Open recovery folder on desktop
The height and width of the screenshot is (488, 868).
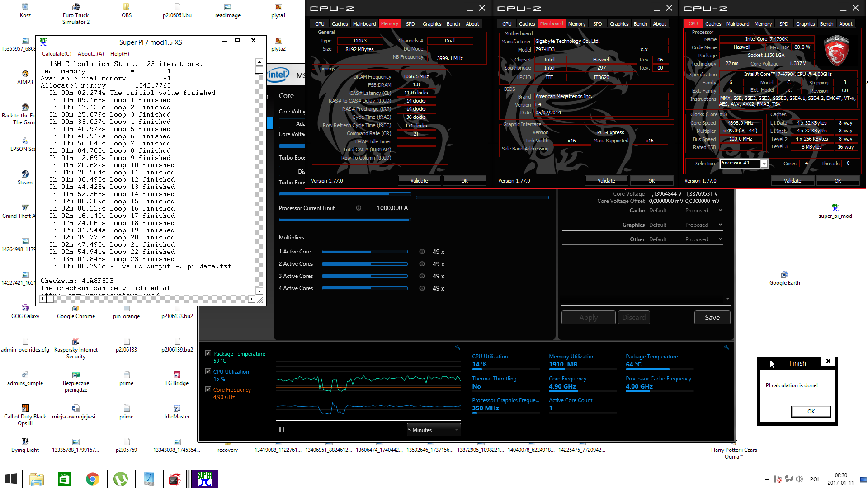(227, 447)
